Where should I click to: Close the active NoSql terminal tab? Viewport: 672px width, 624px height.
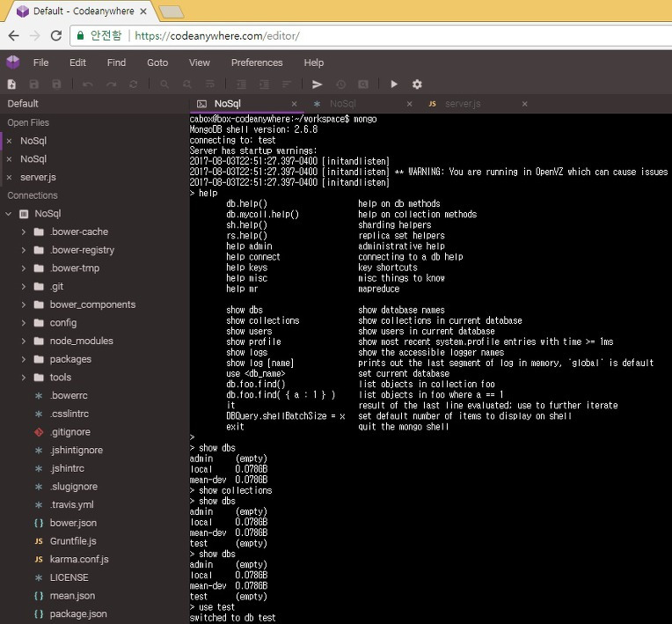[294, 104]
